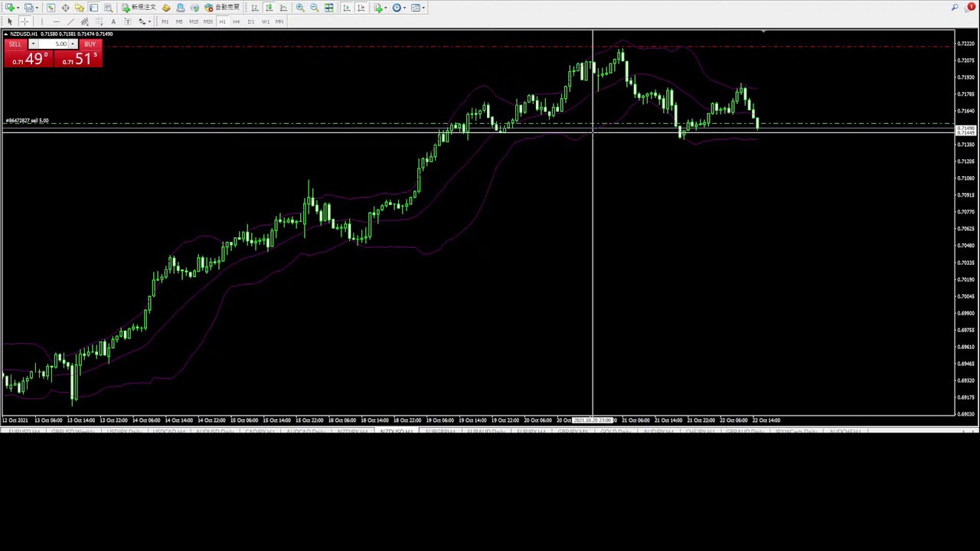This screenshot has width=980, height=551.
Task: Zoom in on the chart
Action: click(300, 8)
